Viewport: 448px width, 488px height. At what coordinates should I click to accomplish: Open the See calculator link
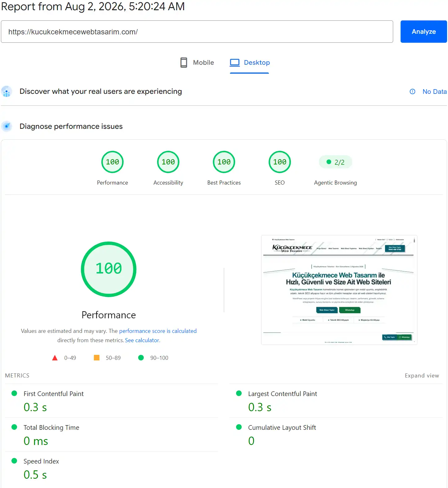[142, 340]
